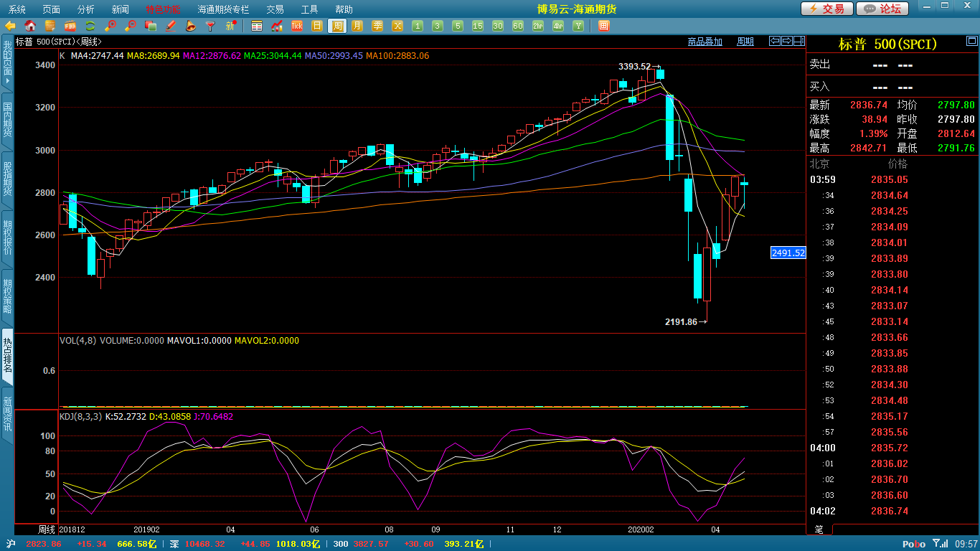
Task: Select daily (日) period
Action: [x=317, y=26]
